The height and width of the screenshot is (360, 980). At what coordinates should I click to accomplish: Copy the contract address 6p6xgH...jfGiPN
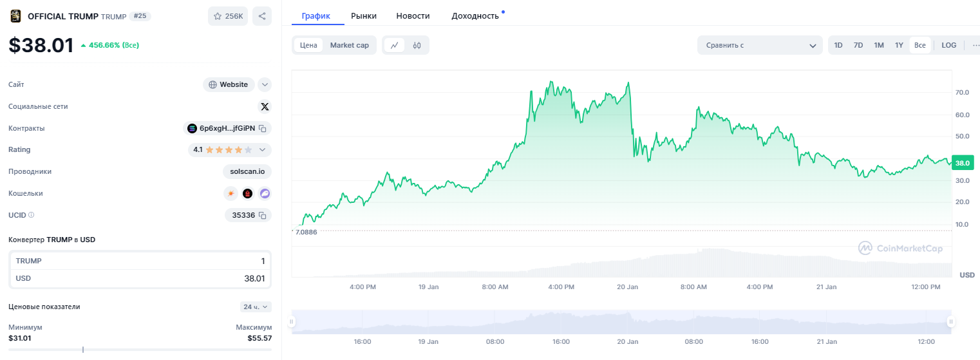tap(263, 128)
